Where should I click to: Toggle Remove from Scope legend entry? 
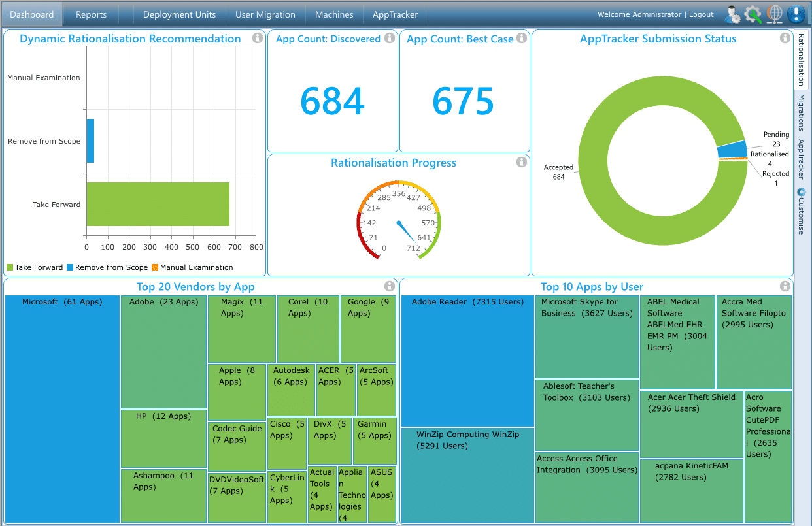click(107, 267)
